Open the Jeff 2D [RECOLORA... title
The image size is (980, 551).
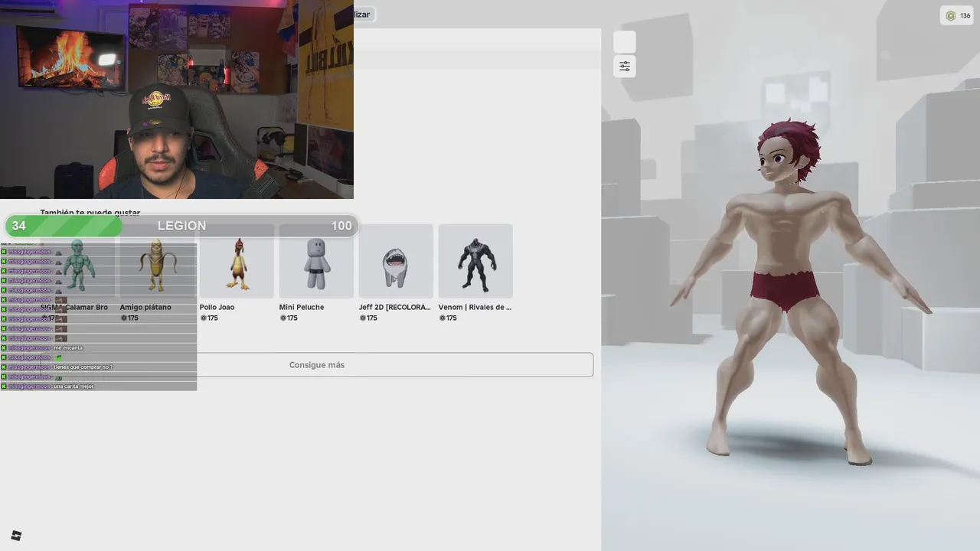click(395, 307)
